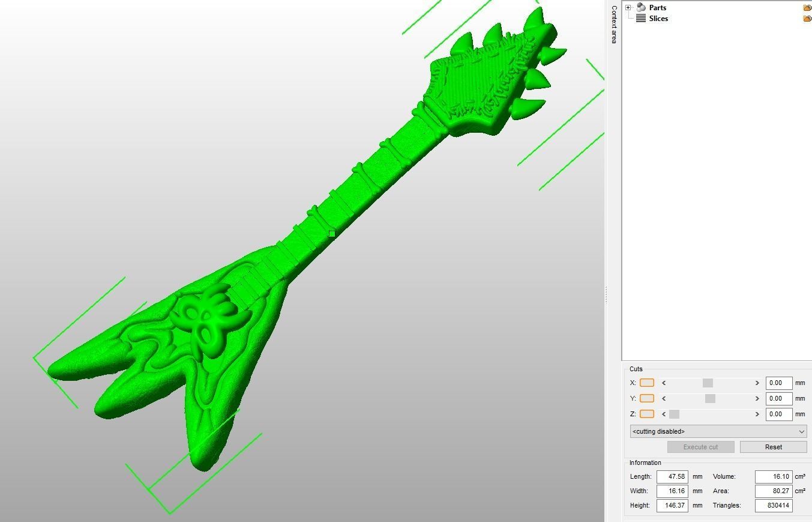Decrease Z cut with left arrow
The height and width of the screenshot is (522, 812).
tap(664, 414)
